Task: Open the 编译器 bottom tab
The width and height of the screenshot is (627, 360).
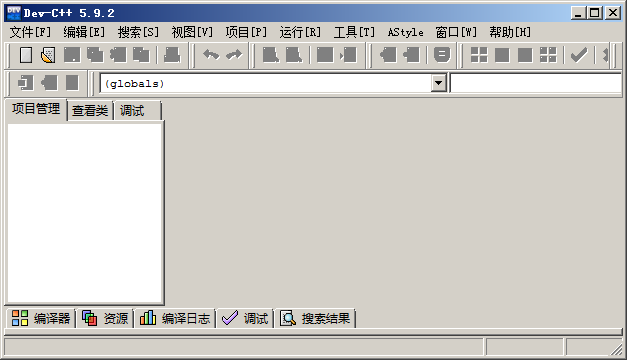Action: [x=41, y=318]
